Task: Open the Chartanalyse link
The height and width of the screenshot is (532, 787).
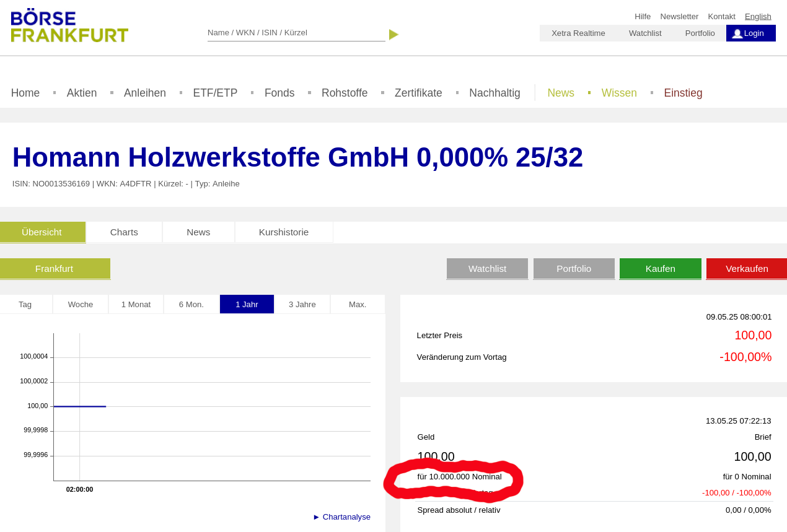Action: [342, 517]
